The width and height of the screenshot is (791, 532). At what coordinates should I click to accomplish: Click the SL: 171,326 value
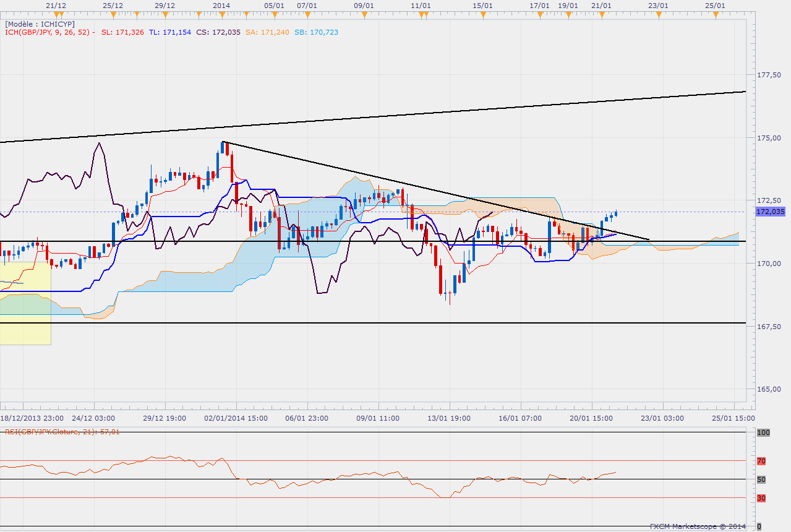pos(122,32)
